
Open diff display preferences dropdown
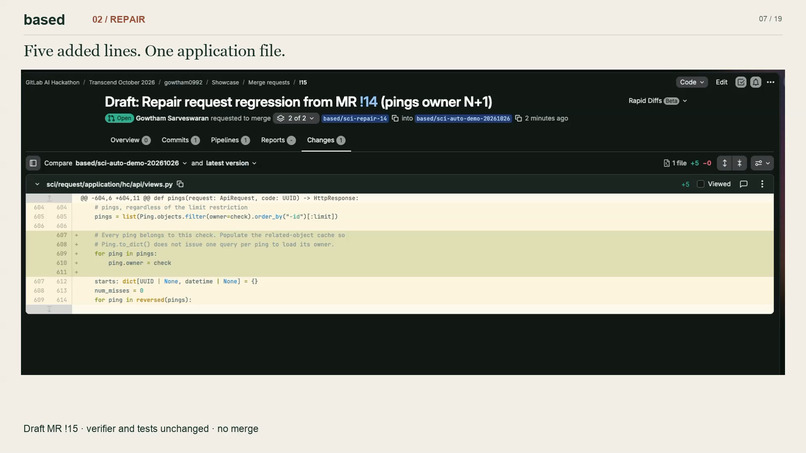(762, 163)
